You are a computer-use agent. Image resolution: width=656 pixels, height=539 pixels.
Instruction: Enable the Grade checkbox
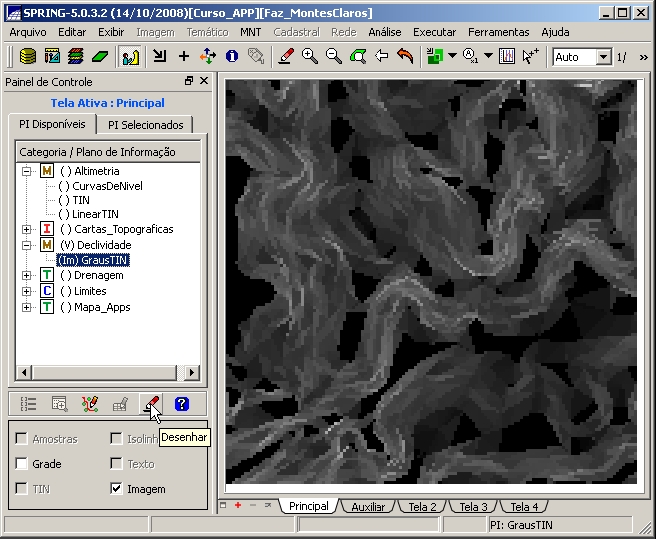pos(22,464)
